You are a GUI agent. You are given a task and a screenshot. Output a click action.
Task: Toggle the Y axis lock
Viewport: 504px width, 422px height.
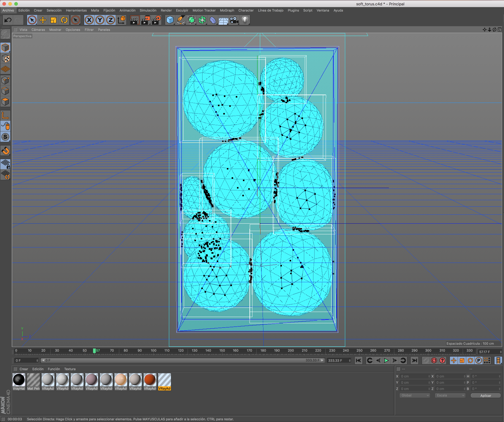tap(100, 20)
